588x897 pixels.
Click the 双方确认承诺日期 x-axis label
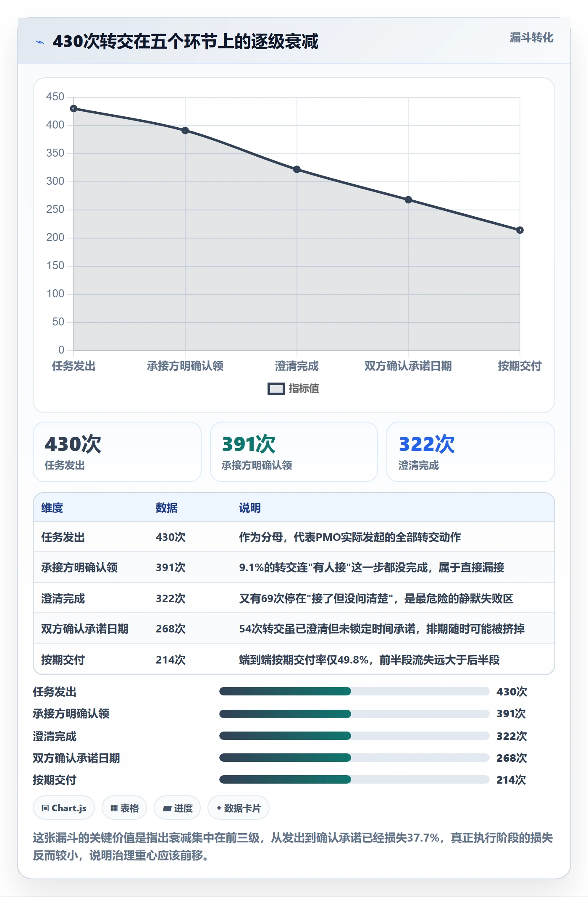coord(408,366)
